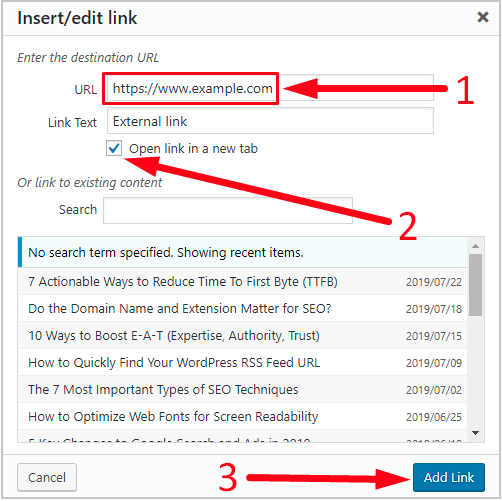Select the Boost E-A-T post
Screen dimensions: 502x501
pos(242,336)
